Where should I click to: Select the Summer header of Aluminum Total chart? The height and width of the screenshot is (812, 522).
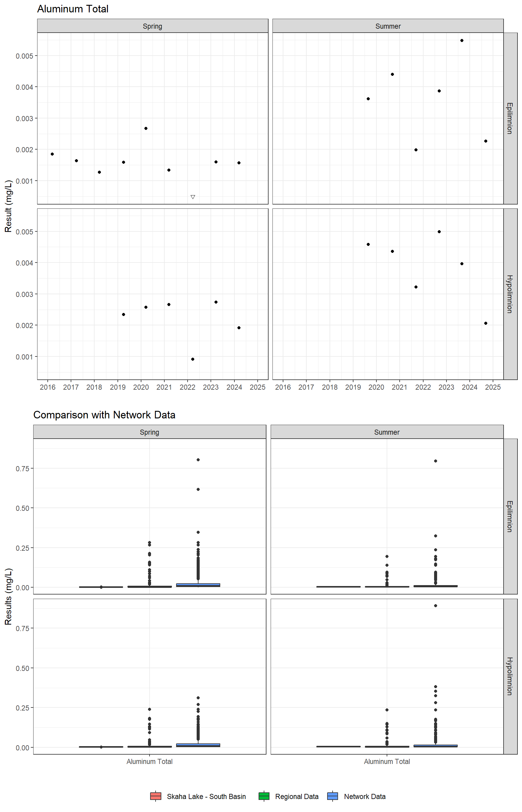(388, 26)
